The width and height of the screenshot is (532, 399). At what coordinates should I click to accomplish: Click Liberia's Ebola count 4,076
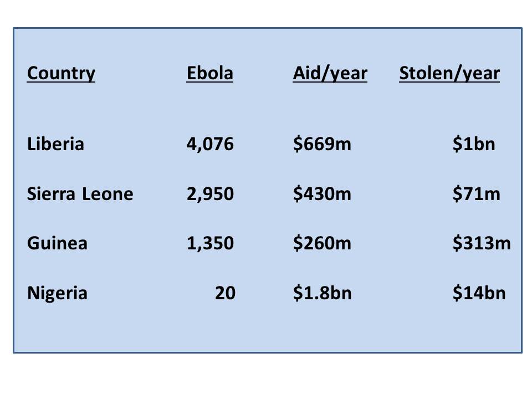click(210, 144)
